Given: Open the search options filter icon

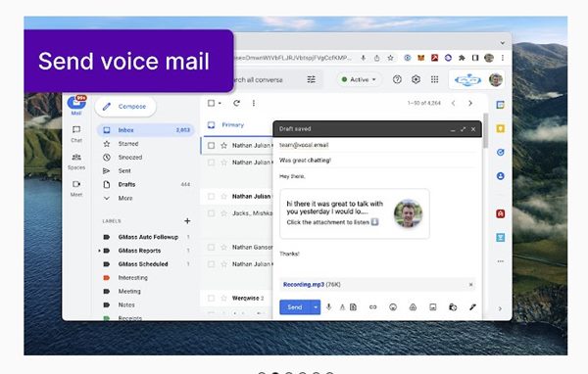Looking at the screenshot, I should click(312, 79).
